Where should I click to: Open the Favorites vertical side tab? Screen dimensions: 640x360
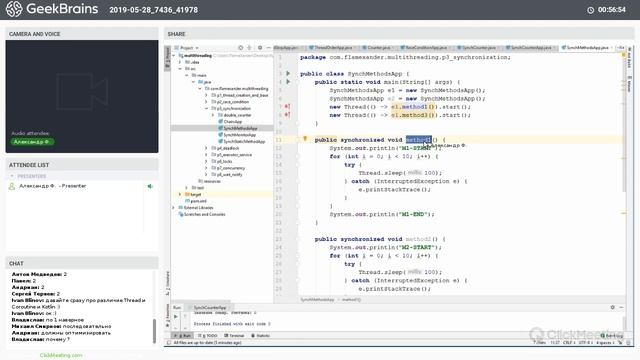point(167,316)
